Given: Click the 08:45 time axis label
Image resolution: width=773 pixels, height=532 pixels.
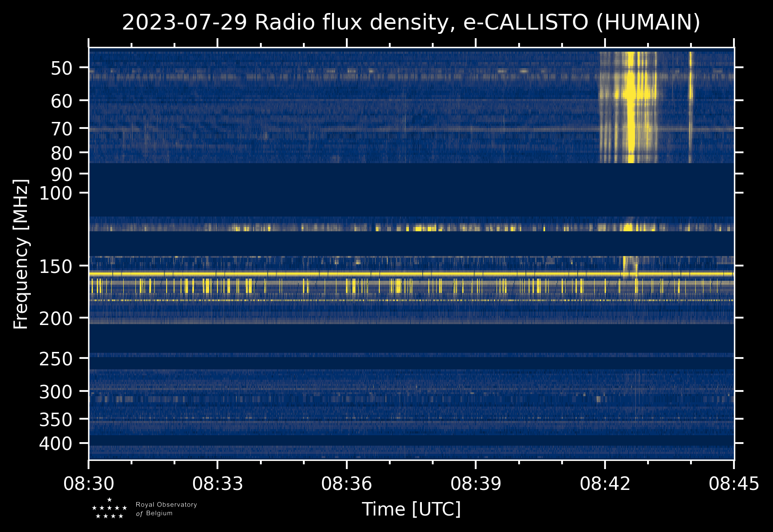Looking at the screenshot, I should (734, 483).
